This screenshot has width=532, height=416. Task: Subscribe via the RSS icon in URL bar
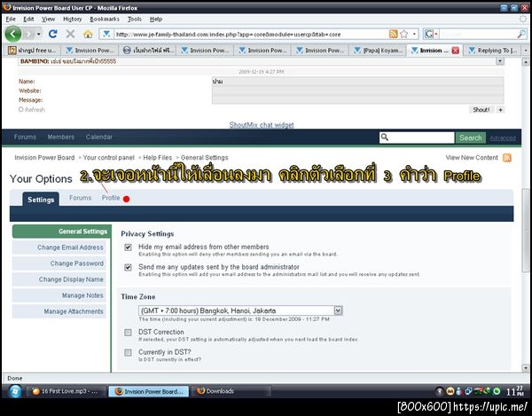[393, 34]
